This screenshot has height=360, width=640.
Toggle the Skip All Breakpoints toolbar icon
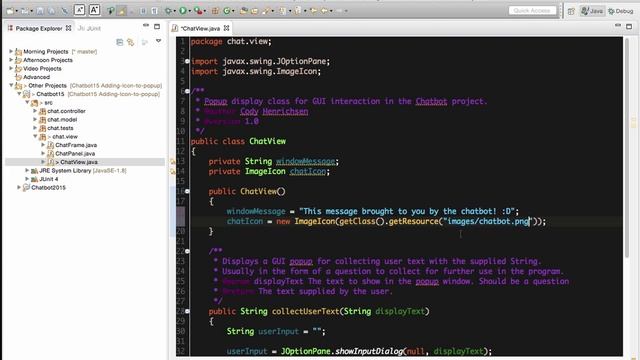65,11
